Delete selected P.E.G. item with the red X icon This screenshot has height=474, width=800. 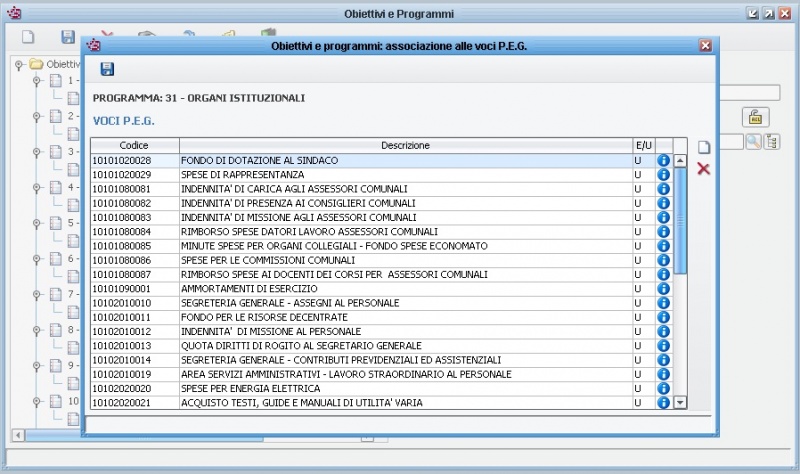click(704, 169)
